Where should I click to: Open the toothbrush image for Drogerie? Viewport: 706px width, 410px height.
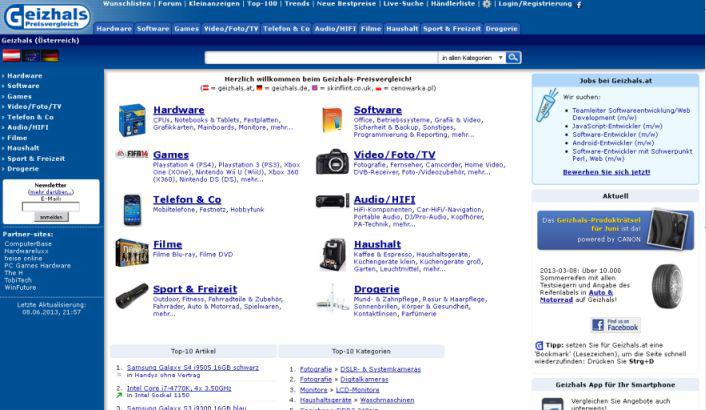click(x=332, y=298)
